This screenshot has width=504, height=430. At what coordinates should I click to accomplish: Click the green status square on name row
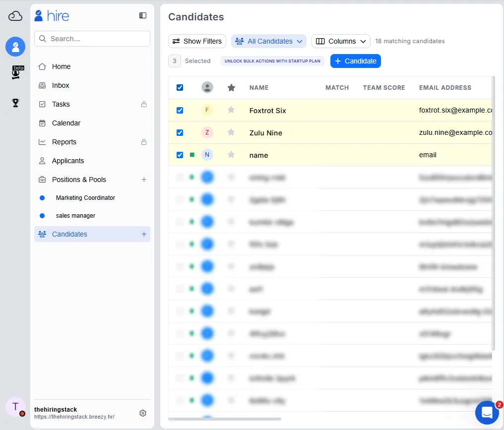[192, 155]
